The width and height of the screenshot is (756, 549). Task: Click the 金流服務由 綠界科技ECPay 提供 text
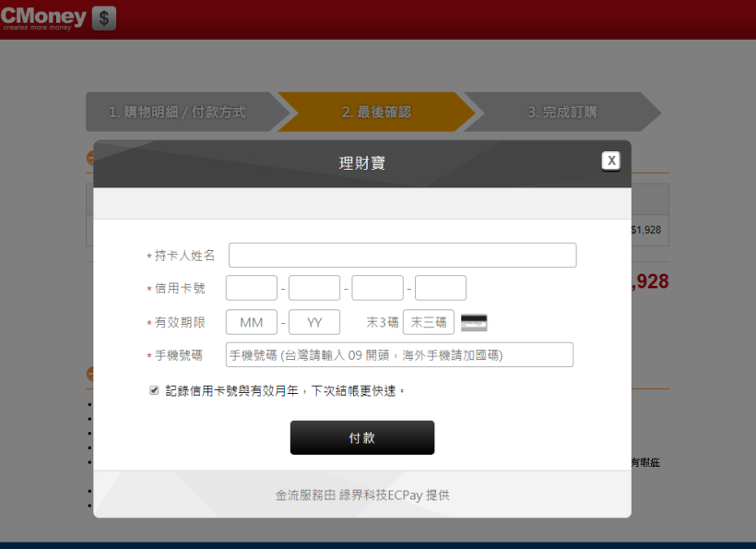[362, 495]
